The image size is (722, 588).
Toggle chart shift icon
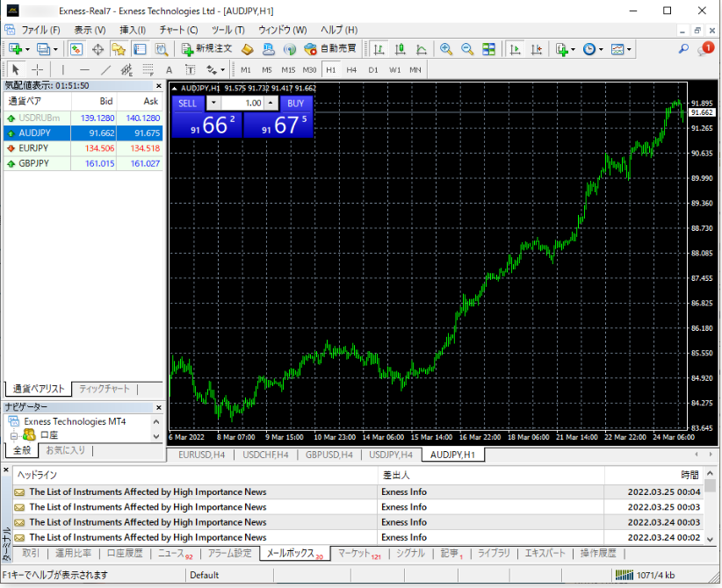pyautogui.click(x=537, y=49)
